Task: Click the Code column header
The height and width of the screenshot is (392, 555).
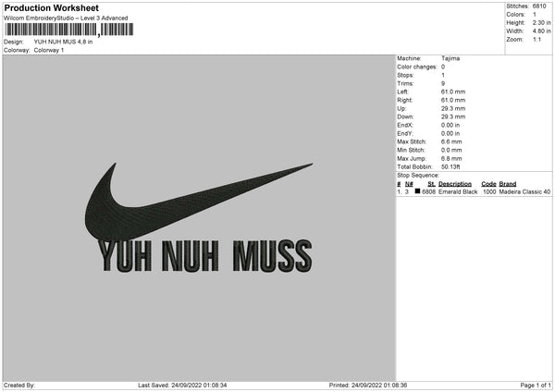Action: tap(488, 184)
